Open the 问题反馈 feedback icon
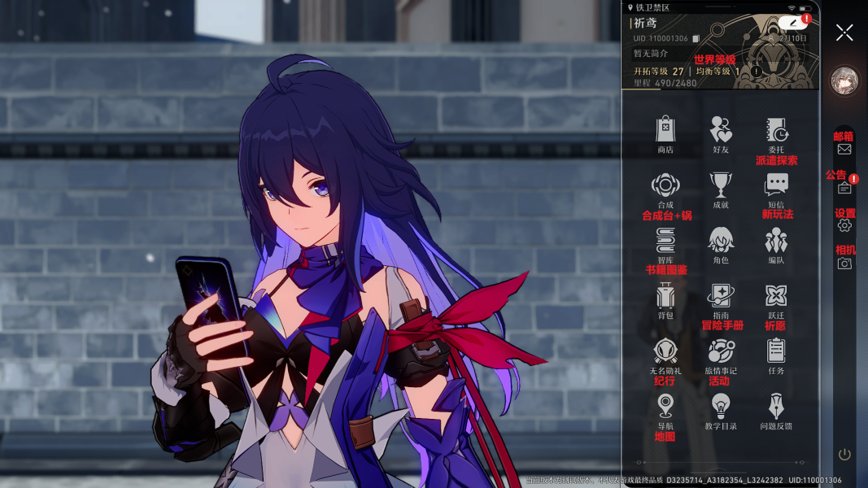868x488 pixels. (x=776, y=406)
